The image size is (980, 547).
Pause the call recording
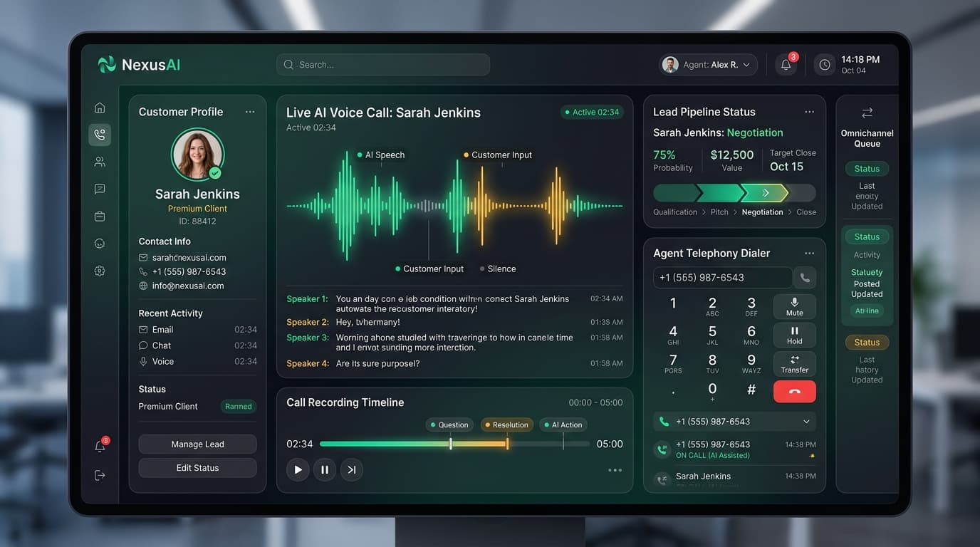click(324, 469)
